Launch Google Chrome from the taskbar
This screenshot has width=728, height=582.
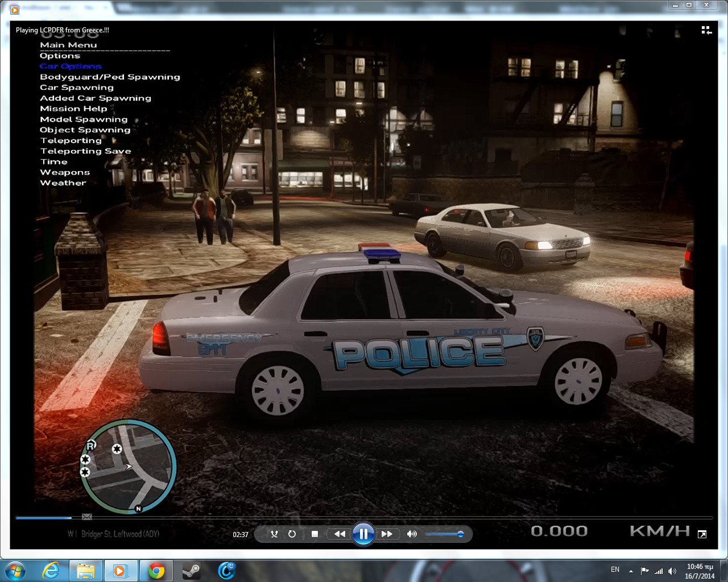156,570
